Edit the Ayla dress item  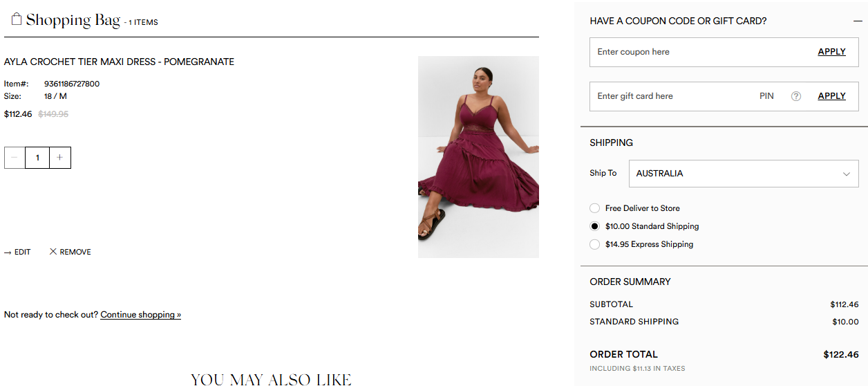17,252
